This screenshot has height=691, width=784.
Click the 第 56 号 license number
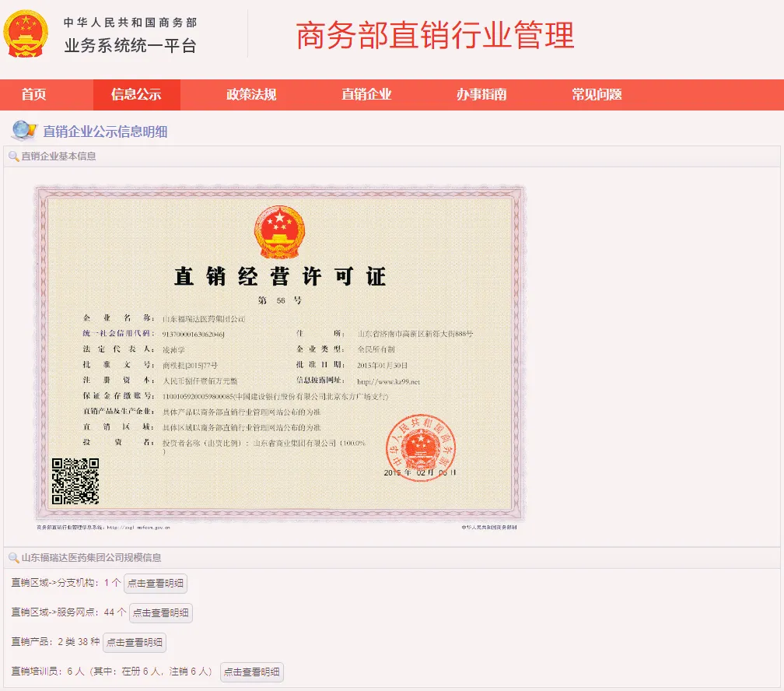click(x=280, y=300)
